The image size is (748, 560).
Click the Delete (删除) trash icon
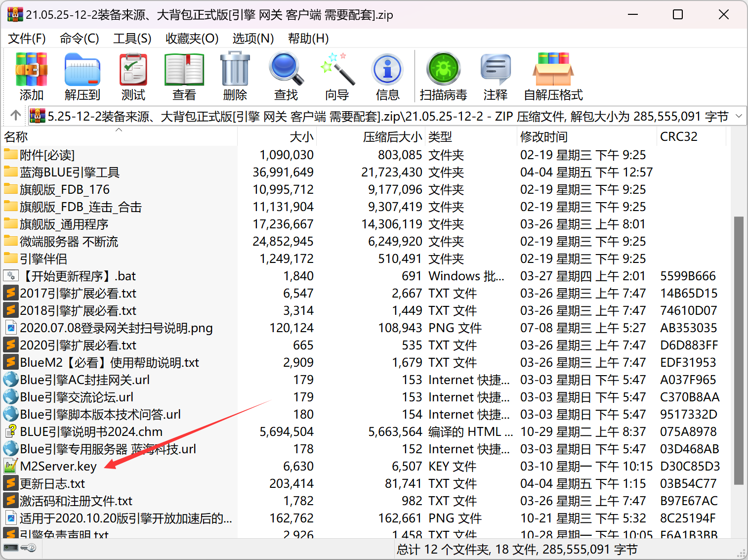point(235,70)
